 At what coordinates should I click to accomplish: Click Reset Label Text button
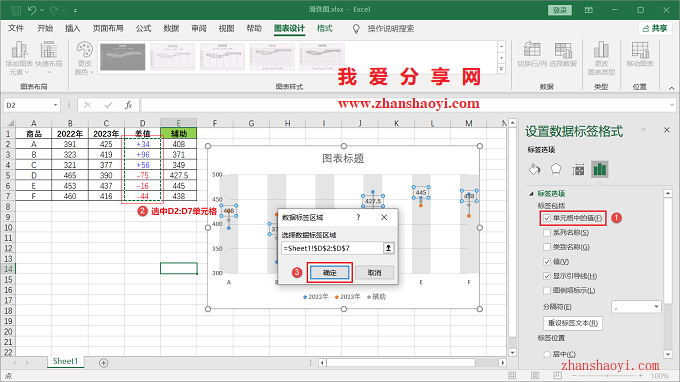pyautogui.click(x=573, y=323)
